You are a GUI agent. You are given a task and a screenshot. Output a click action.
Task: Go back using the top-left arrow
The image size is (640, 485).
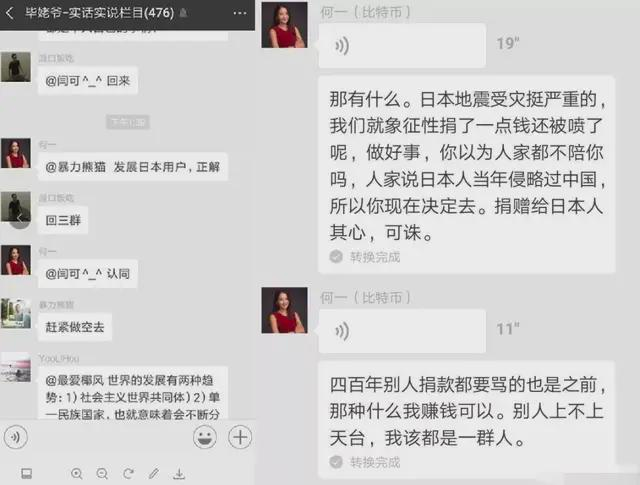[x=10, y=13]
